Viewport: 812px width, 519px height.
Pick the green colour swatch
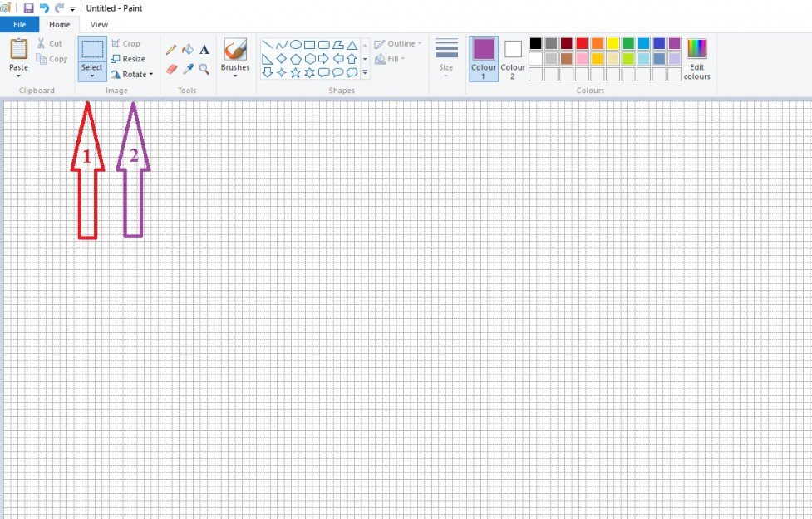(628, 43)
